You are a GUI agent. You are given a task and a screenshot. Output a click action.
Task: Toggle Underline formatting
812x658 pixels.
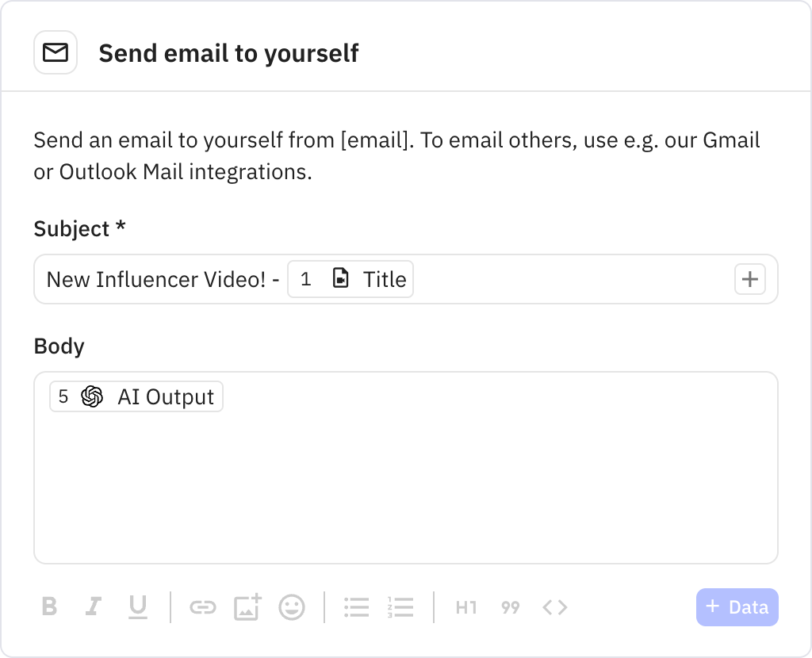click(138, 607)
